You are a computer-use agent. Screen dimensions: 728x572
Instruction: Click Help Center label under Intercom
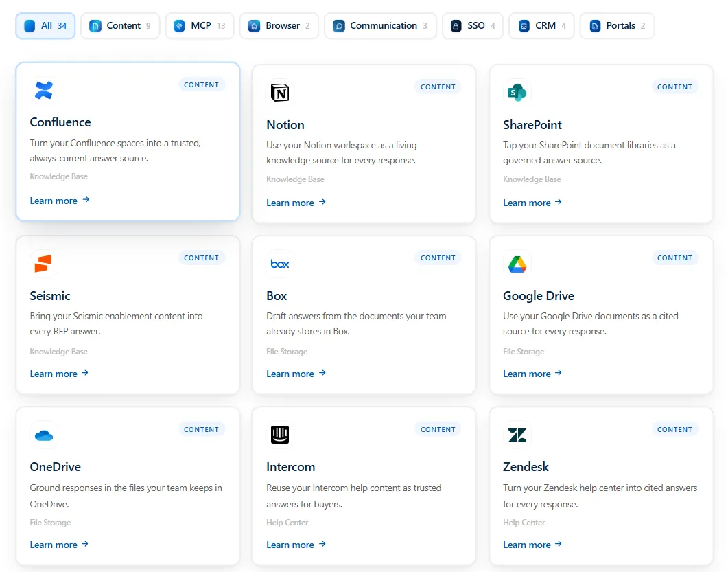[x=287, y=523]
